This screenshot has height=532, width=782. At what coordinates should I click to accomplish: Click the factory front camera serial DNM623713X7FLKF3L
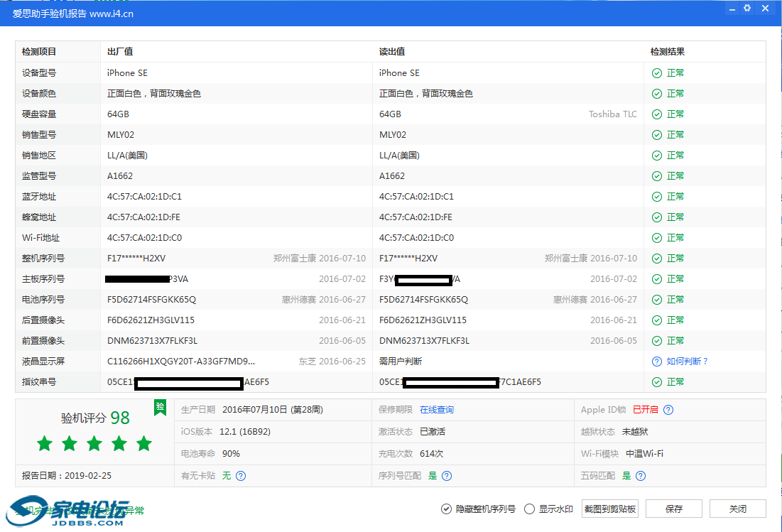pos(153,341)
